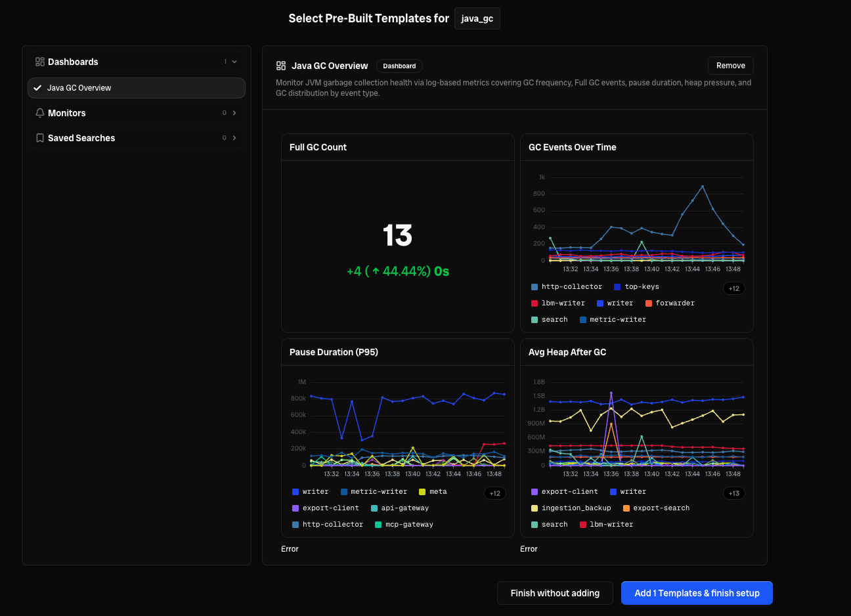Click http-collector swatch in GC Events legend

[535, 287]
